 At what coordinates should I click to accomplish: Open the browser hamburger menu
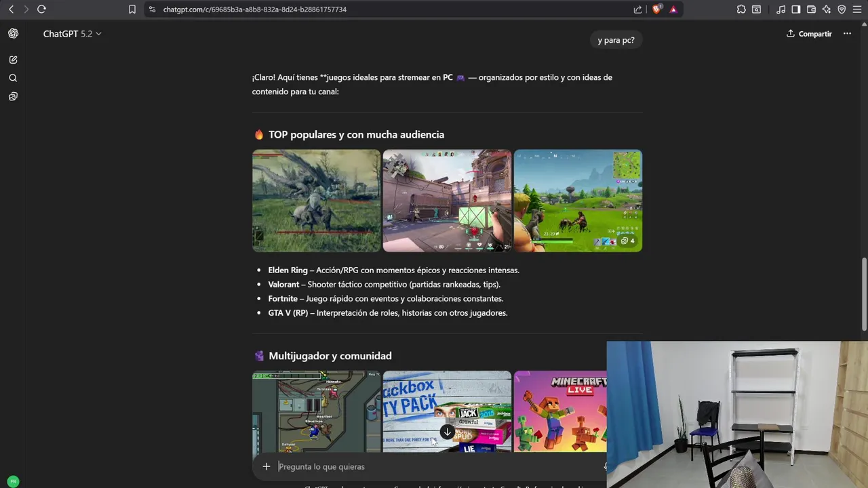[857, 9]
